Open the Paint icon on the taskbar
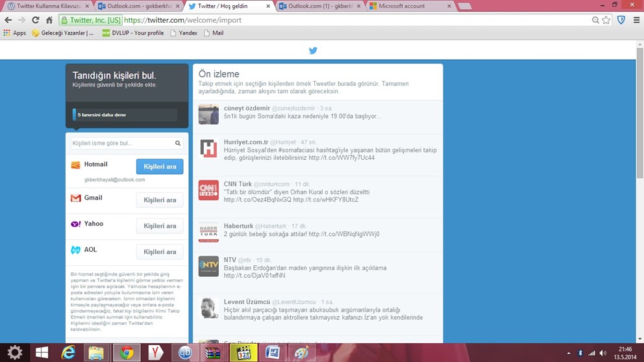The image size is (644, 362). tap(302, 352)
